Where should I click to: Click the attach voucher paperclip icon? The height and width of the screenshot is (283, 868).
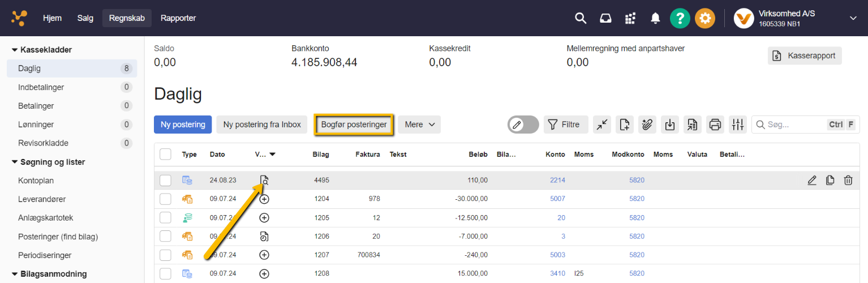tap(647, 125)
